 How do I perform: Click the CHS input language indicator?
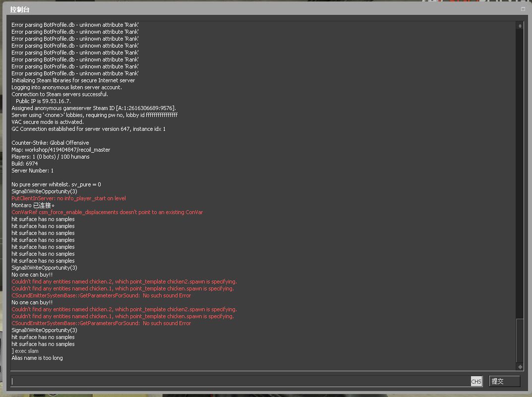[476, 382]
